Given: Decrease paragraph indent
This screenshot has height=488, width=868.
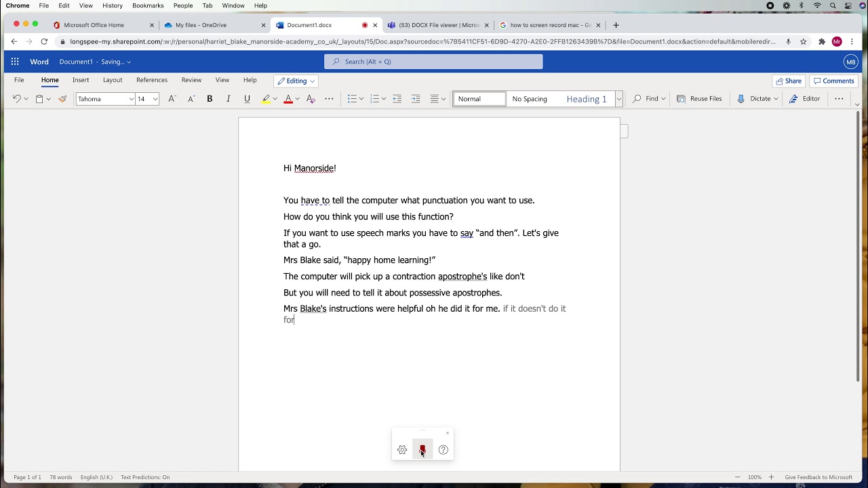Looking at the screenshot, I should (397, 99).
